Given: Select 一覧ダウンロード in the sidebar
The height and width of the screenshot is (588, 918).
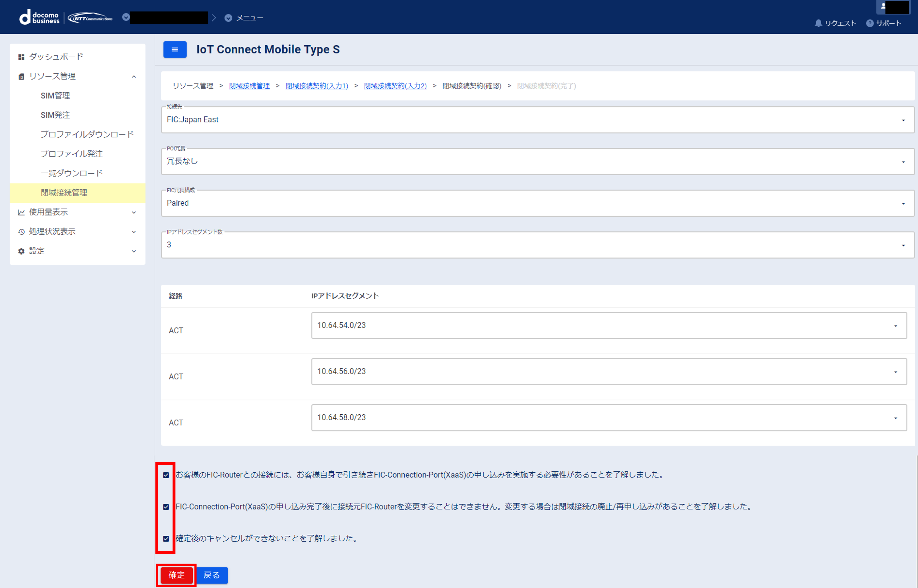Looking at the screenshot, I should (72, 173).
